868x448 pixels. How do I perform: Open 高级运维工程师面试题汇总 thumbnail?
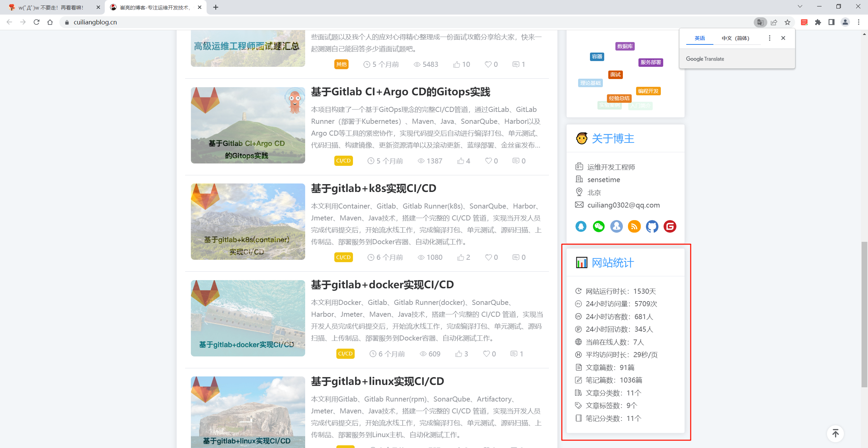pyautogui.click(x=248, y=48)
